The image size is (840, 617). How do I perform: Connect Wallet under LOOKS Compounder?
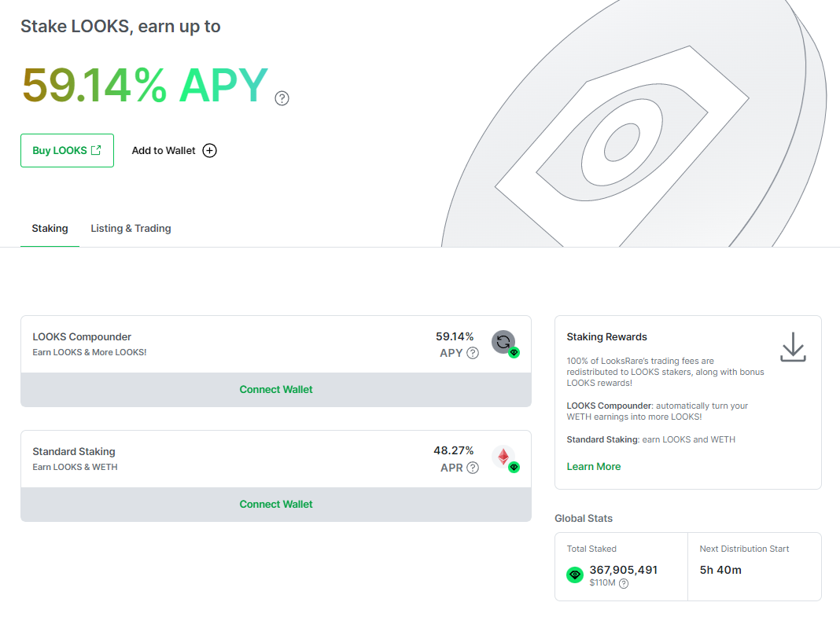(276, 390)
